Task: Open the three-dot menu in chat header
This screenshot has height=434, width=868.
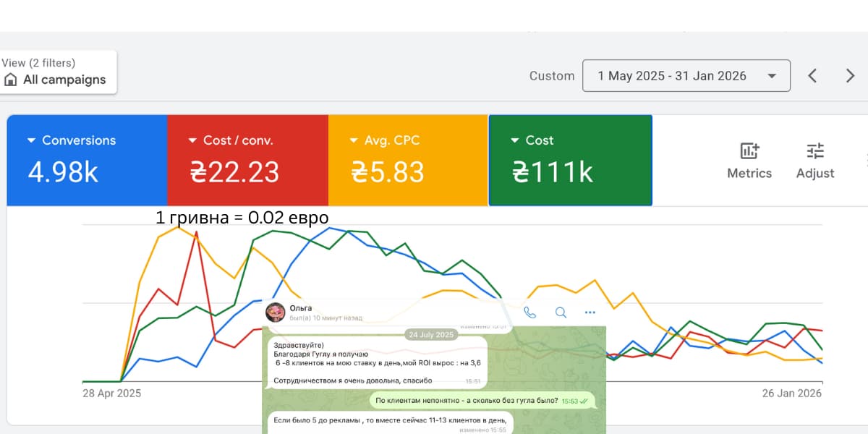Action: pyautogui.click(x=590, y=312)
